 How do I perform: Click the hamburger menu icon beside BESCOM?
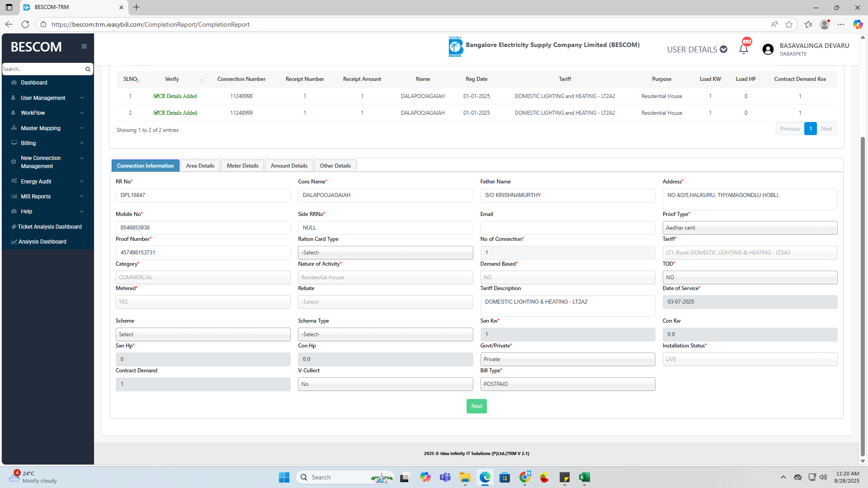(84, 47)
